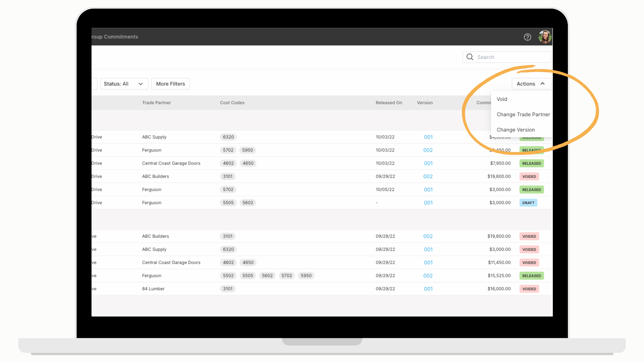
Task: Open the help question mark icon
Action: pyautogui.click(x=527, y=37)
